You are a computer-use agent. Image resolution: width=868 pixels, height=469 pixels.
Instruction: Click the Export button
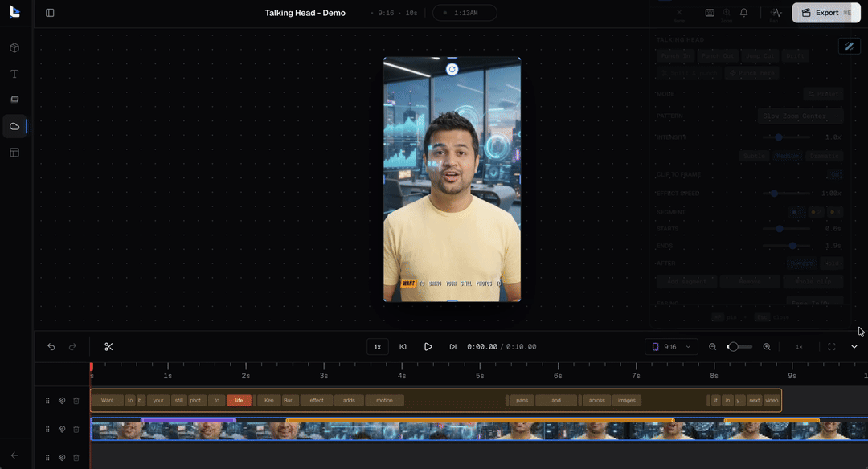click(x=826, y=13)
